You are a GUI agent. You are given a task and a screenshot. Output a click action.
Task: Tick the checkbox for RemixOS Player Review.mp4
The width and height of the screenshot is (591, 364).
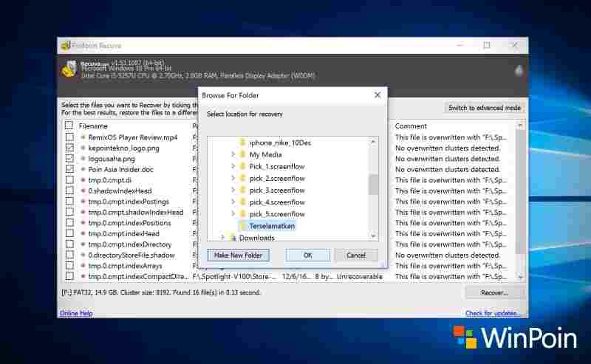point(69,137)
